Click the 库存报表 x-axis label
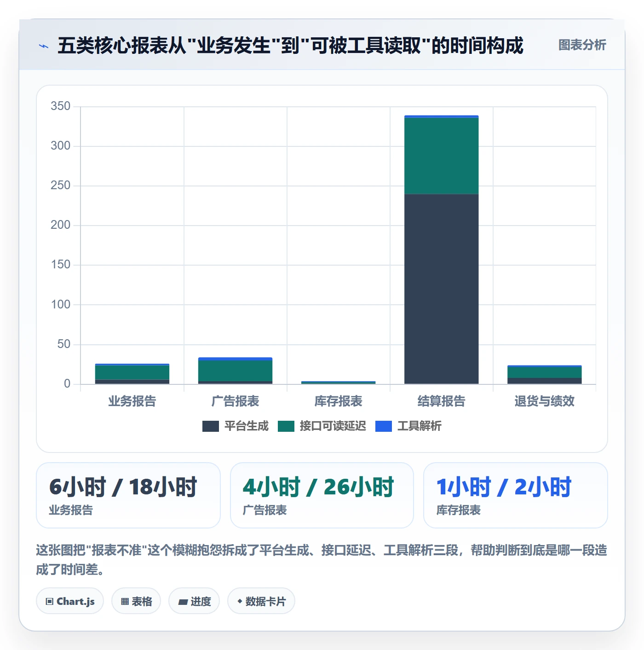This screenshot has height=650, width=644. click(338, 401)
